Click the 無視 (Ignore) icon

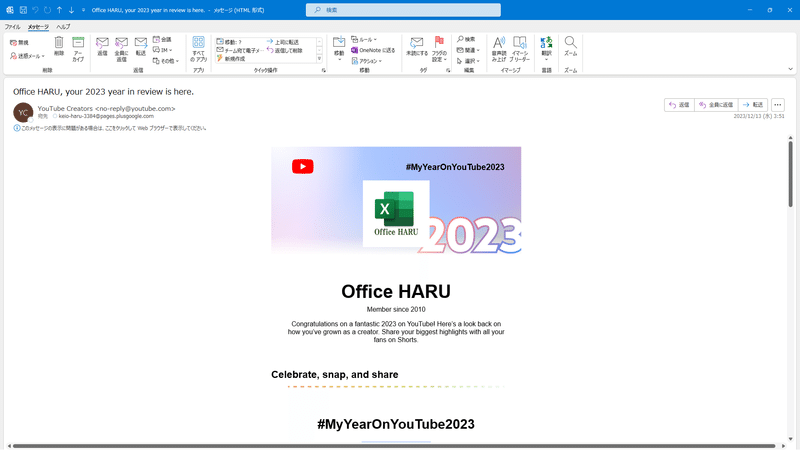click(19, 43)
